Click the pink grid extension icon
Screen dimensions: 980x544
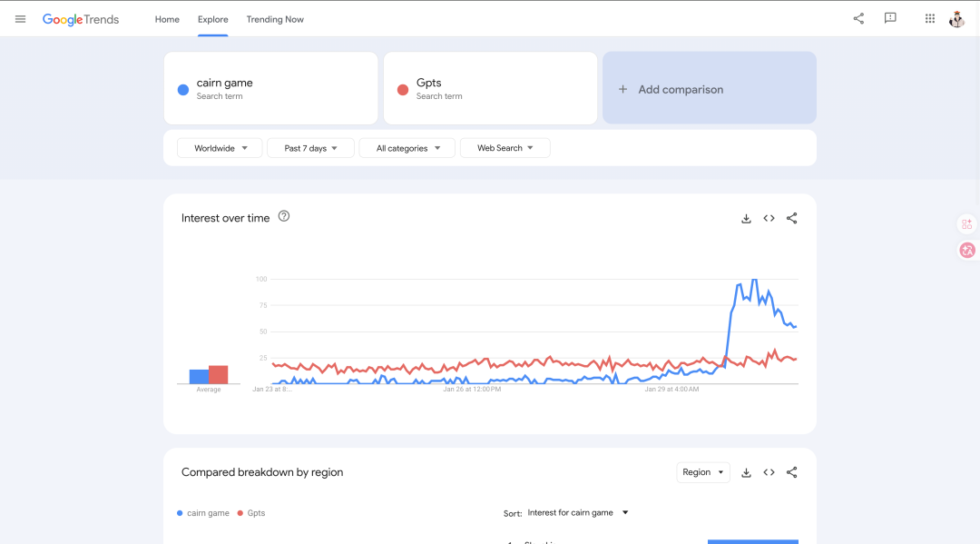click(x=967, y=223)
